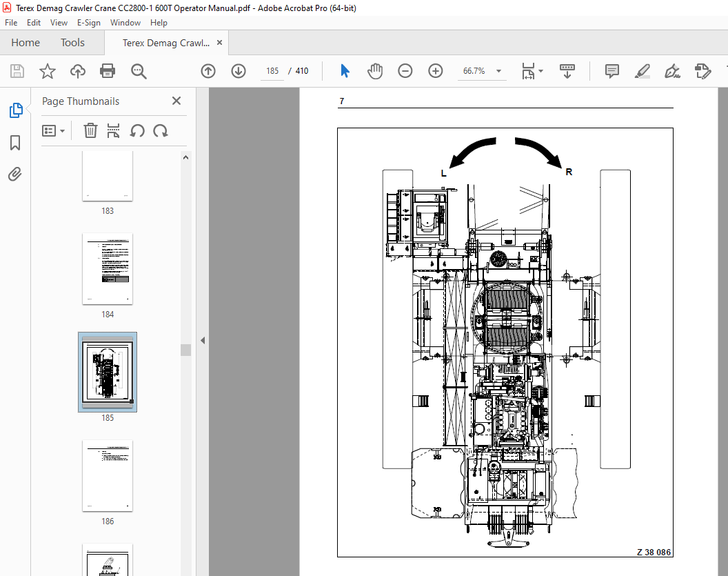Open zoom level dropdown arrow
The width and height of the screenshot is (728, 576).
[498, 71]
